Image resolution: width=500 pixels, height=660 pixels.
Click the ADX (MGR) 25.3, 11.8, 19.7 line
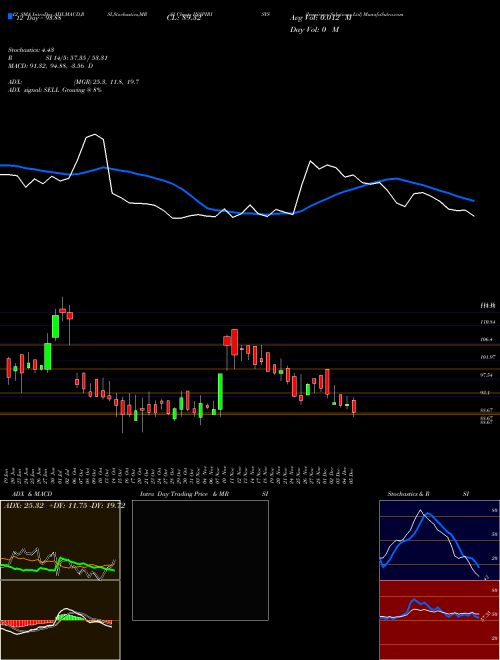[73, 82]
